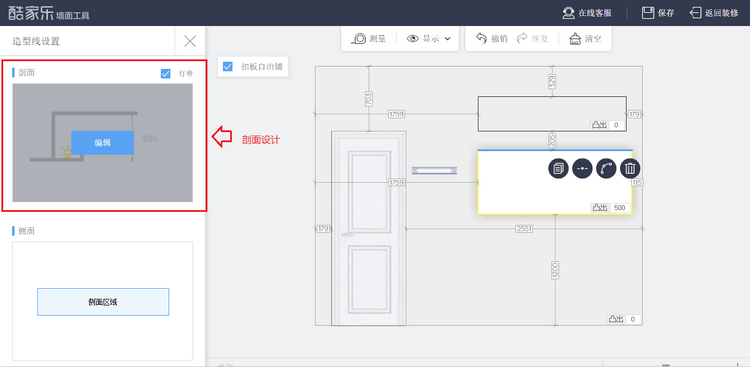Undo with the 撤销 button
Screen dimensions: 750x367
pyautogui.click(x=491, y=39)
